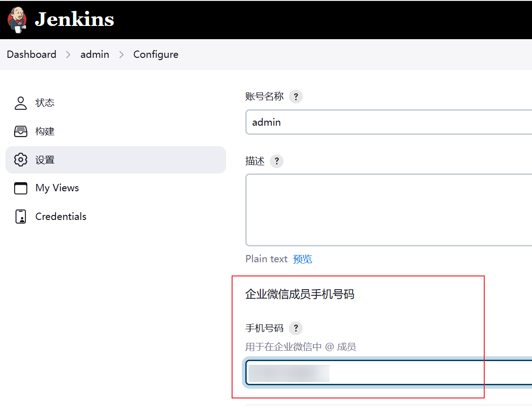532x408 pixels.
Task: Open the admin breadcrumb link
Action: (x=95, y=55)
